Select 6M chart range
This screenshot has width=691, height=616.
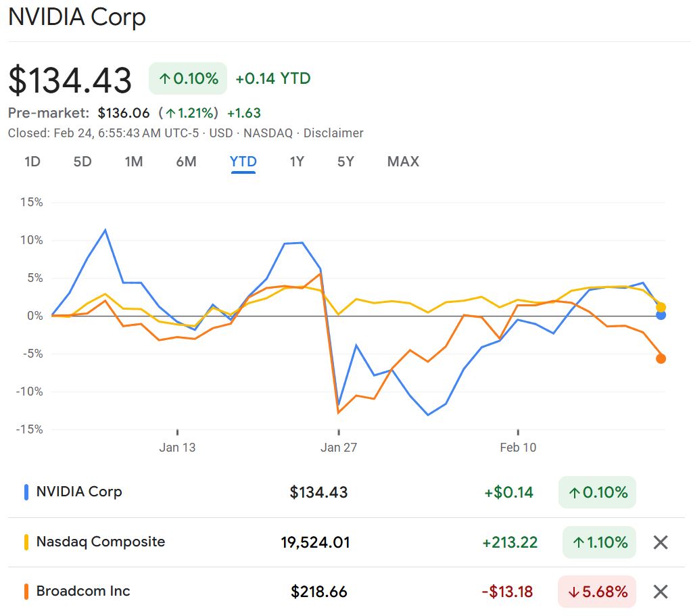(186, 162)
